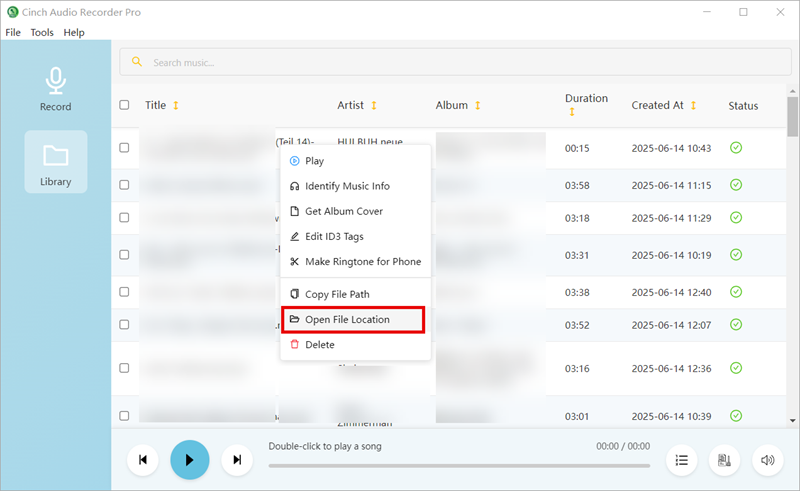800x491 pixels.
Task: Open the Library folder panel
Action: tap(55, 163)
